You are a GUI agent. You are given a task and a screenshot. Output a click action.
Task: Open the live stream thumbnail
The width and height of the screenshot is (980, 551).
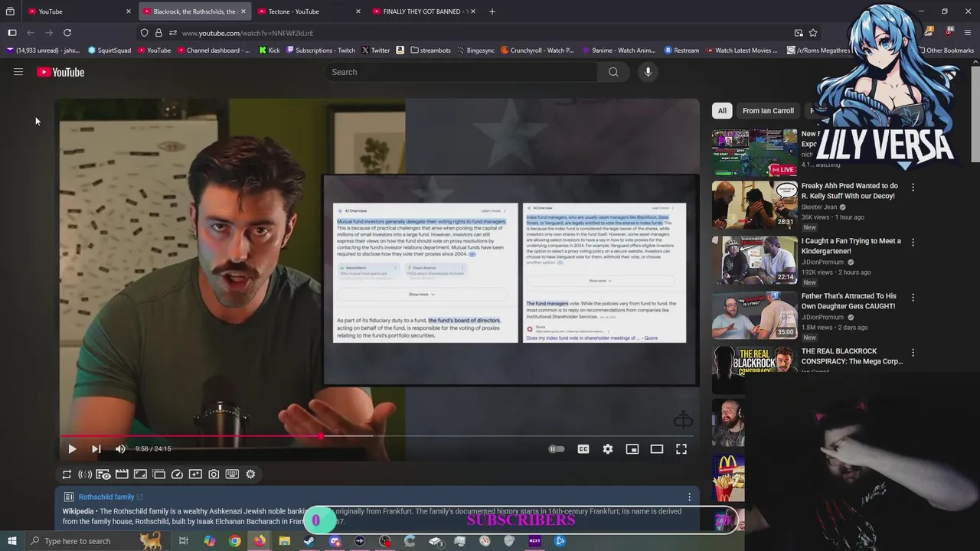click(754, 152)
